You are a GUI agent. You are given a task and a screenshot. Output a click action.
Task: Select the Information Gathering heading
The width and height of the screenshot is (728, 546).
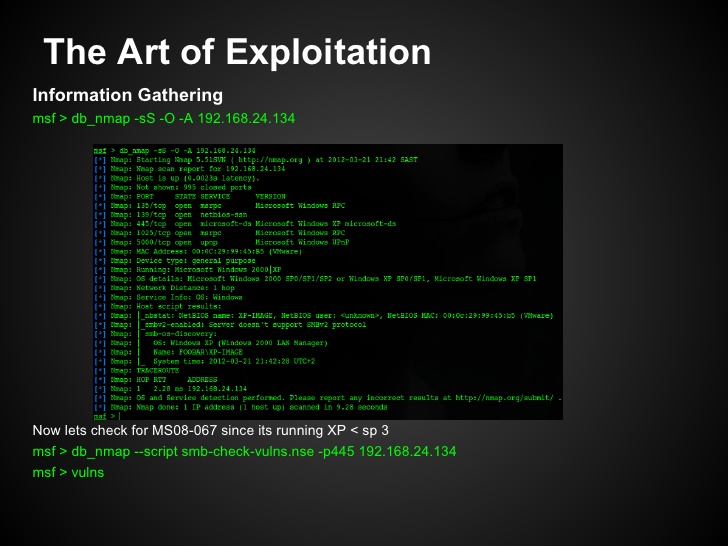[128, 96]
